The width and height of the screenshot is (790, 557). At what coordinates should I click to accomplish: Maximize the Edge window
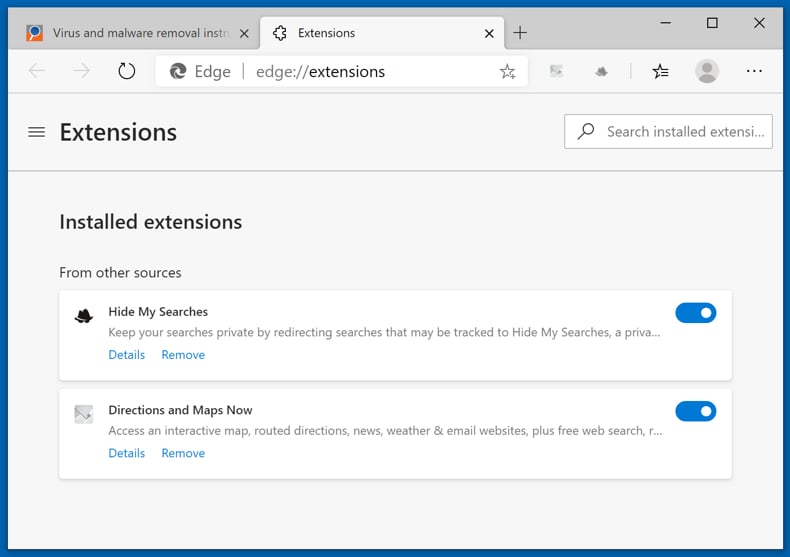(x=712, y=23)
